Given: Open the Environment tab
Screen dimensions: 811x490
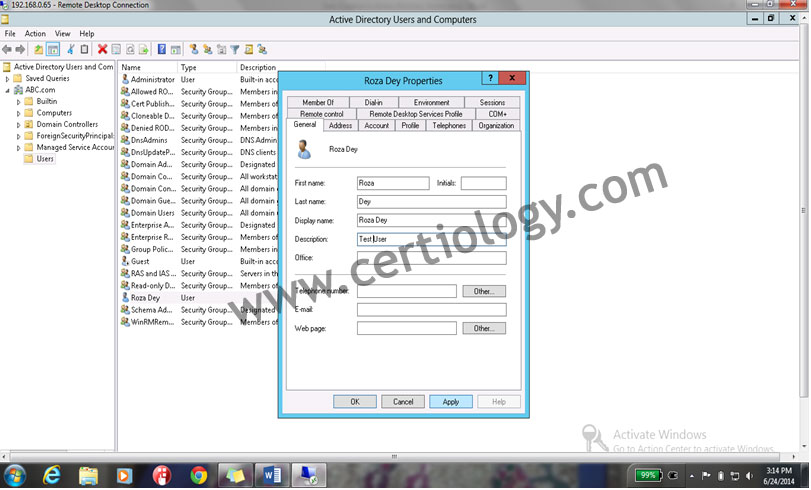Looking at the screenshot, I should (431, 102).
